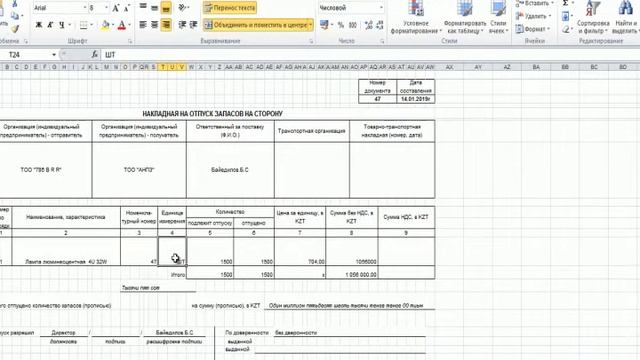Open the fill color dropdown arrow

coord(112,25)
